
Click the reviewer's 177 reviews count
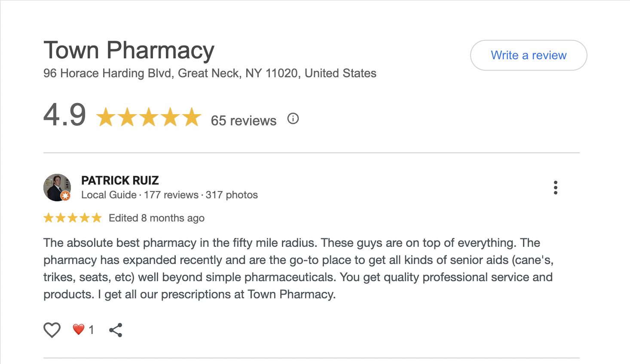pos(171,195)
